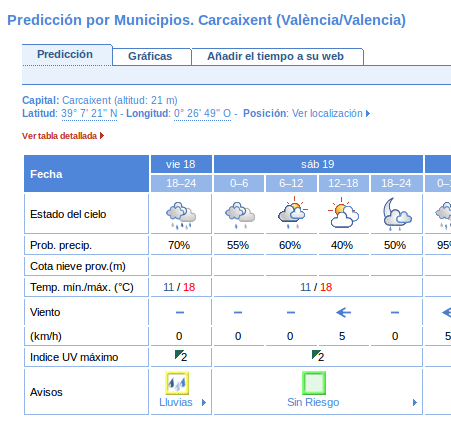
Task: Click the latitude value 39° 7' 21'' N
Action: pyautogui.click(x=89, y=113)
